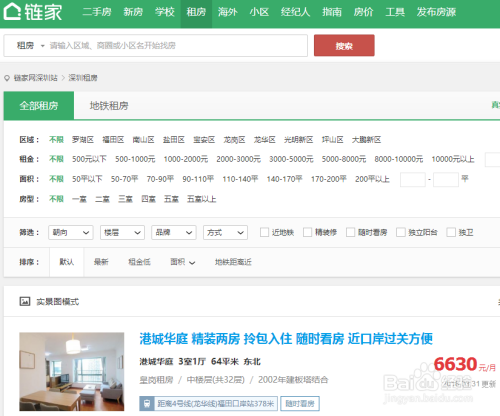Viewport: 500px width, 416px height.
Task: Enable the 独卫 checkbox
Action: [x=451, y=232]
